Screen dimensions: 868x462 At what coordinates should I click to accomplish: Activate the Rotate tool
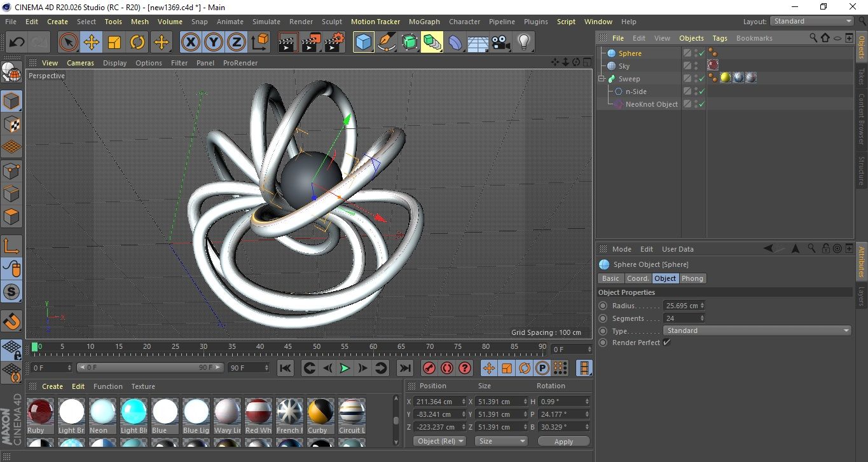[x=137, y=43]
